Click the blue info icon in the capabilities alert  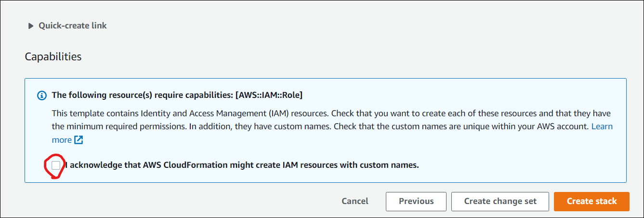pos(42,95)
